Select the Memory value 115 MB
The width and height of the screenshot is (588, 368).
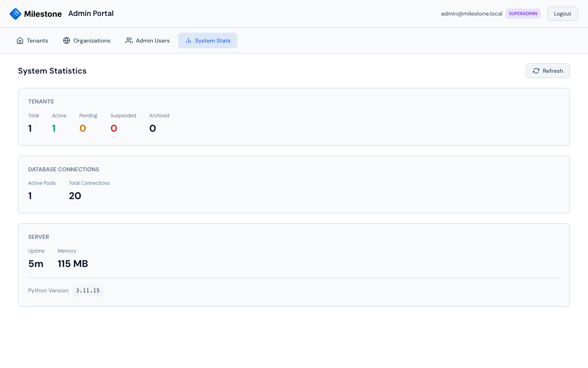pos(73,264)
